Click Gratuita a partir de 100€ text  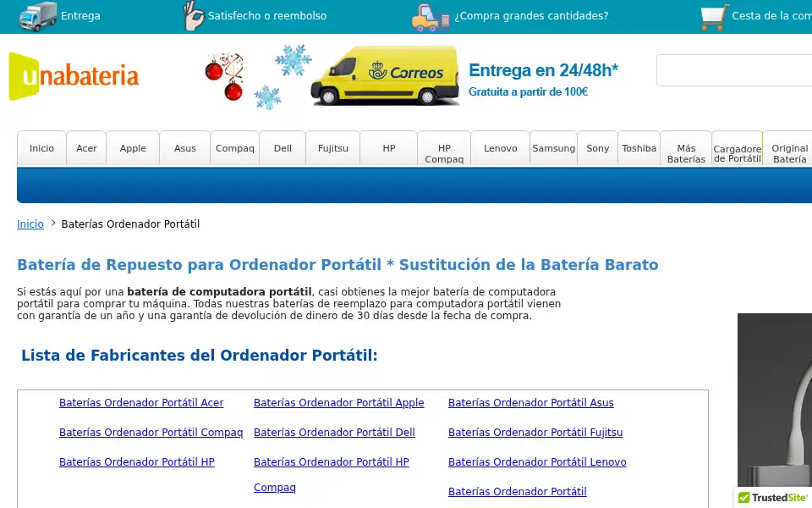coord(528,91)
